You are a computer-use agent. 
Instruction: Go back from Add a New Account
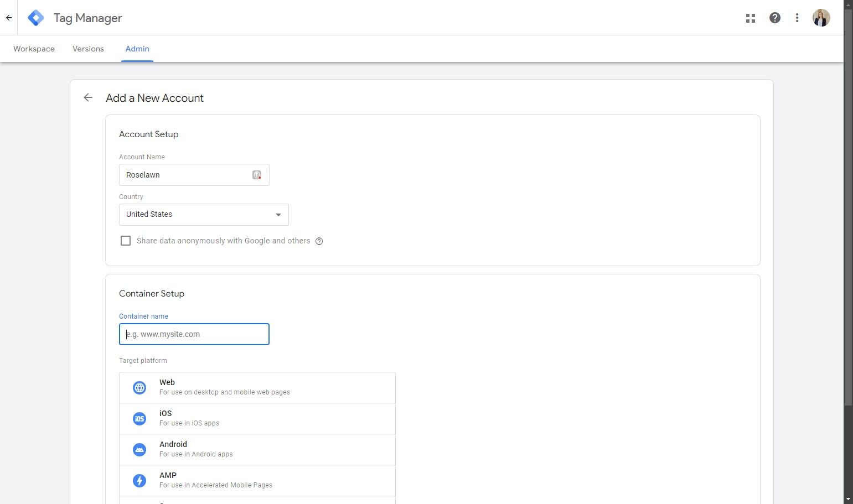[88, 98]
